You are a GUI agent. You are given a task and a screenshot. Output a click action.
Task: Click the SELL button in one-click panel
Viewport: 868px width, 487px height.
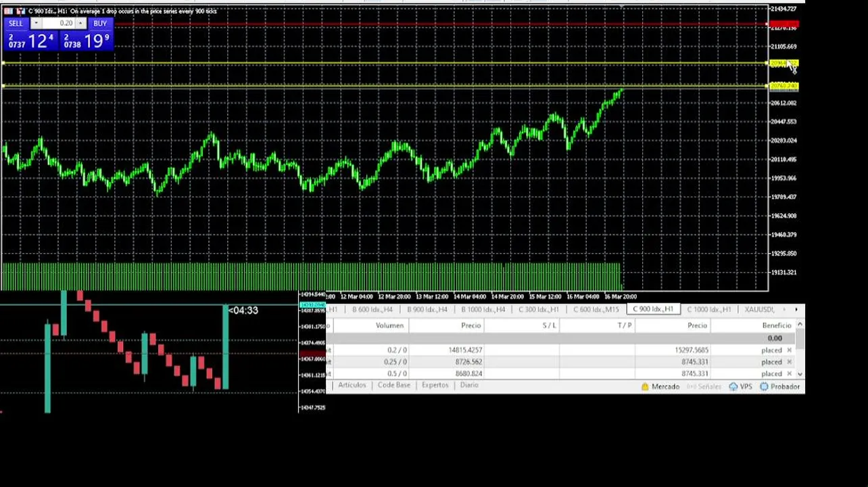pos(16,24)
